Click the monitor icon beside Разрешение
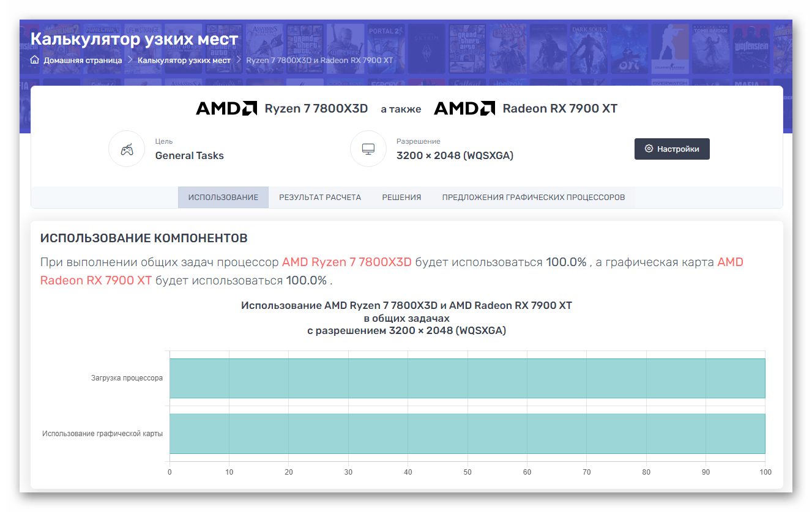Screen dimensions: 812x512 tap(368, 149)
